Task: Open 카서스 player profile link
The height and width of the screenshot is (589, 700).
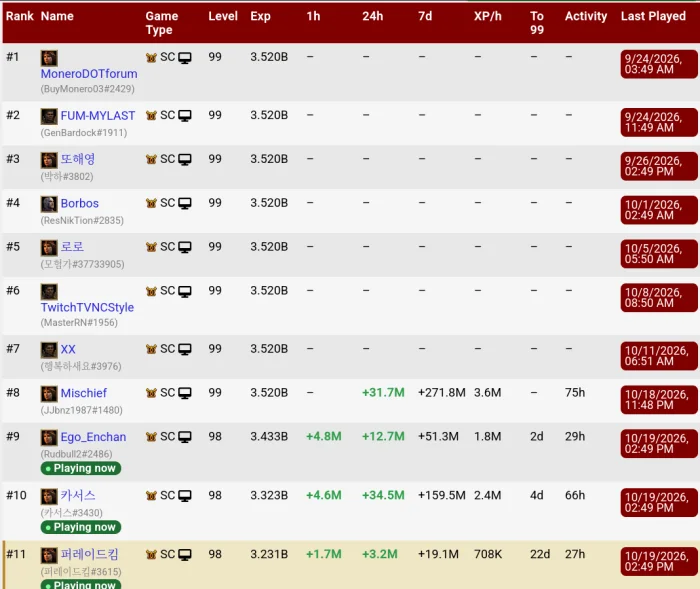Action: [78, 495]
